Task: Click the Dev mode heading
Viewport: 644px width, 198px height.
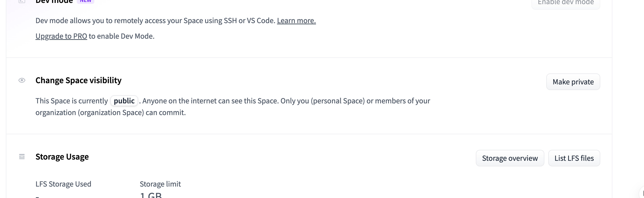Action: (54, 1)
